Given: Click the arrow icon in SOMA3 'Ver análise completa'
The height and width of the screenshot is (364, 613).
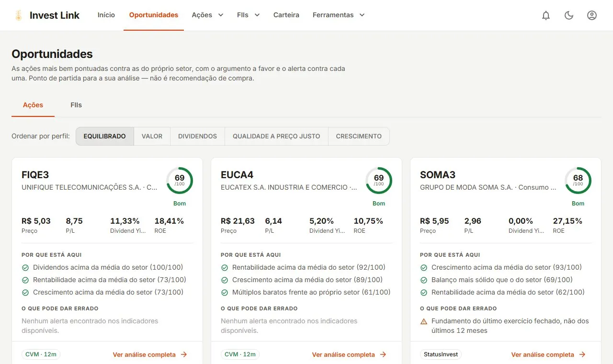Looking at the screenshot, I should point(582,354).
